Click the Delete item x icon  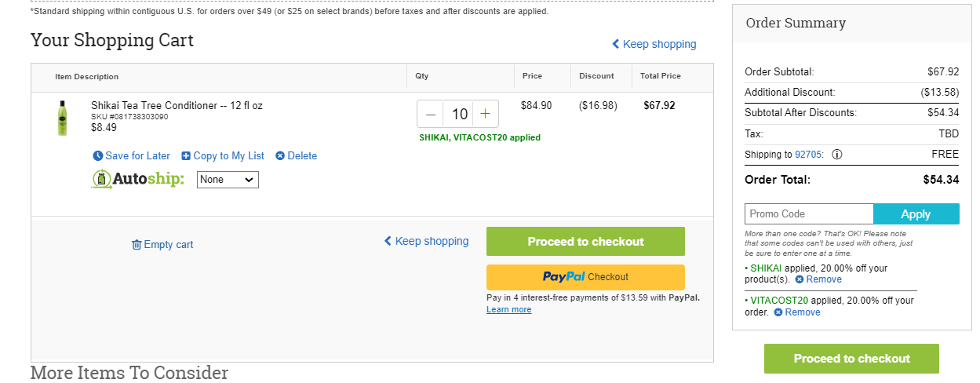click(x=280, y=156)
